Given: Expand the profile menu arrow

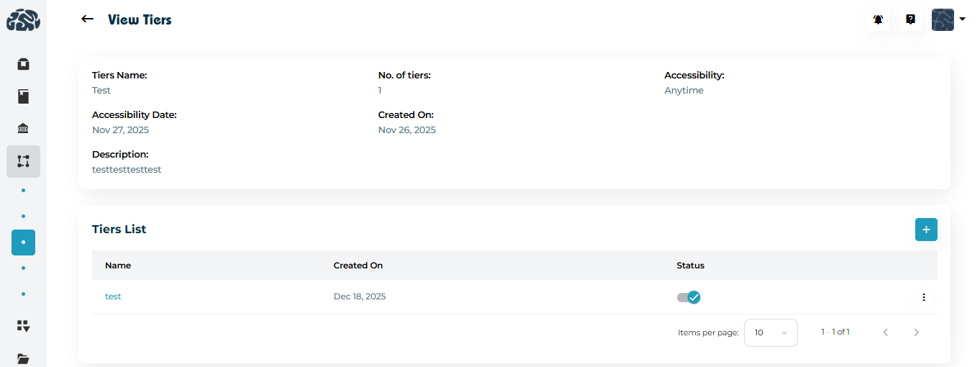Looking at the screenshot, I should pyautogui.click(x=963, y=19).
